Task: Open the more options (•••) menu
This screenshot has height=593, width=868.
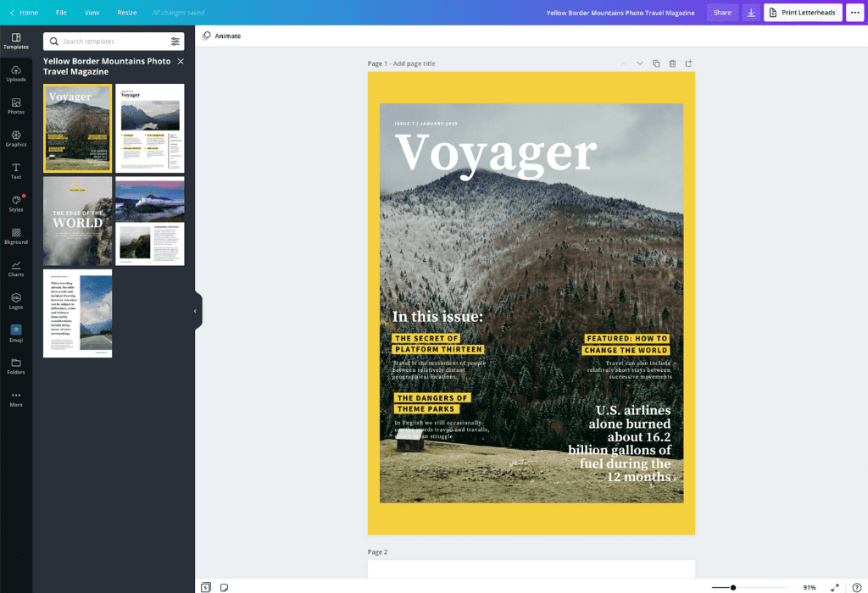Action: coord(854,13)
